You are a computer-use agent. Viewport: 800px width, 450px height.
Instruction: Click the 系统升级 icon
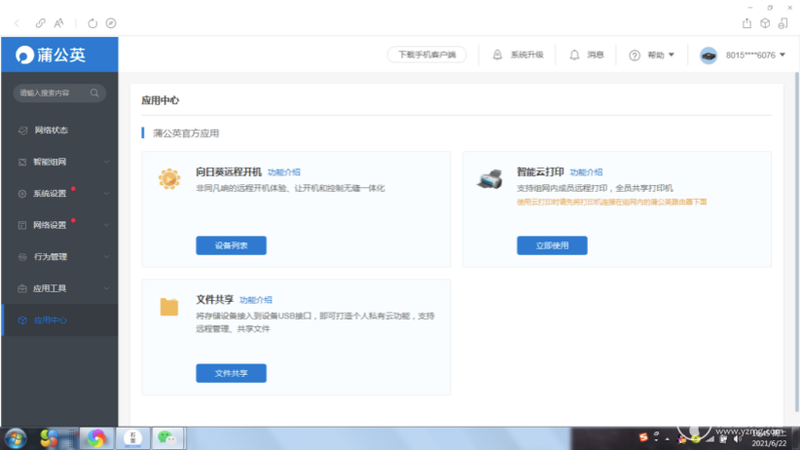coord(497,55)
